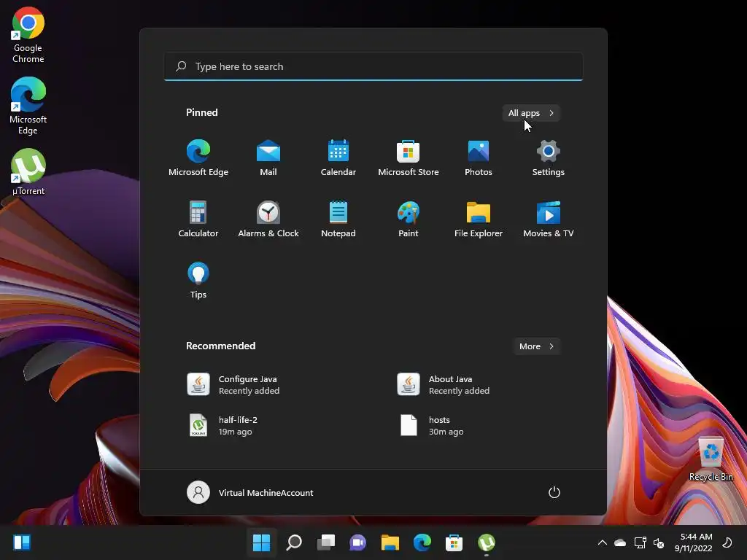Select the Recycle Bin on desktop
Viewport: 747px width, 560px height.
click(x=711, y=459)
